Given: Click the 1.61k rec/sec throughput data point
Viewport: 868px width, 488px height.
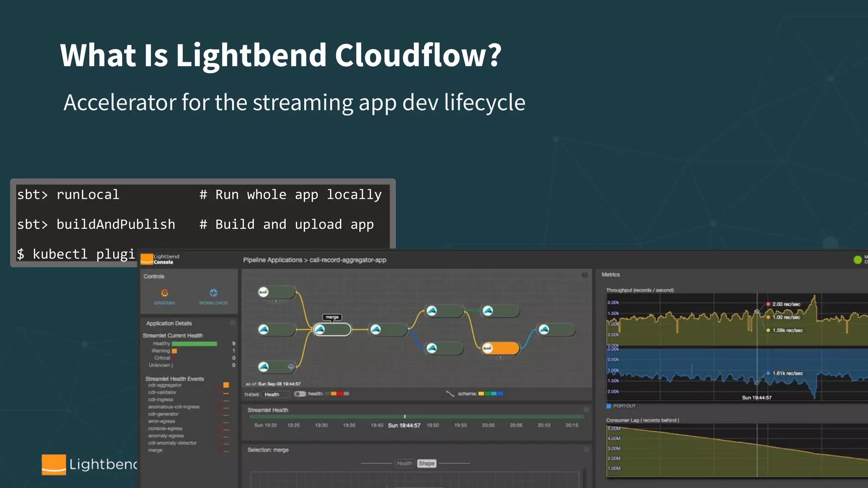Looking at the screenshot, I should click(768, 373).
